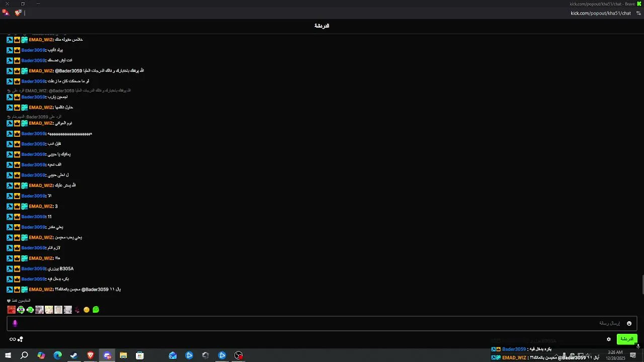Focus the message input field
This screenshot has height=362, width=644.
tap(322, 323)
